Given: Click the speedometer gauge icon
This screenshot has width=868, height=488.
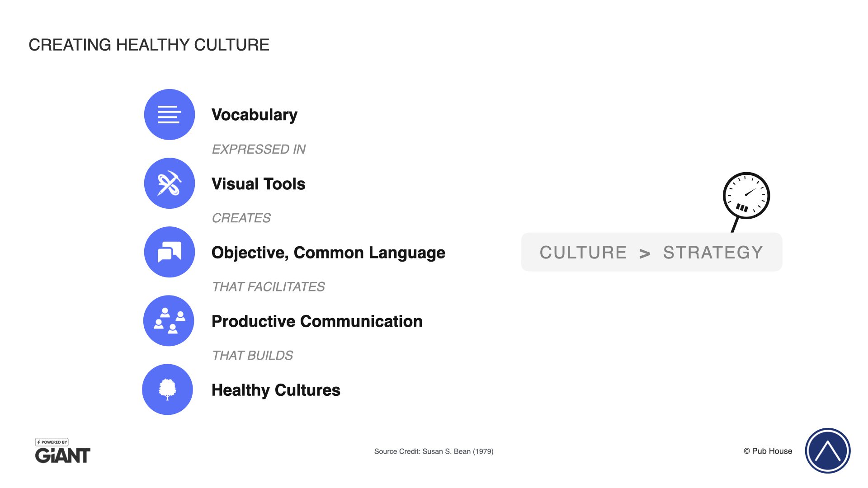Looking at the screenshot, I should [746, 196].
